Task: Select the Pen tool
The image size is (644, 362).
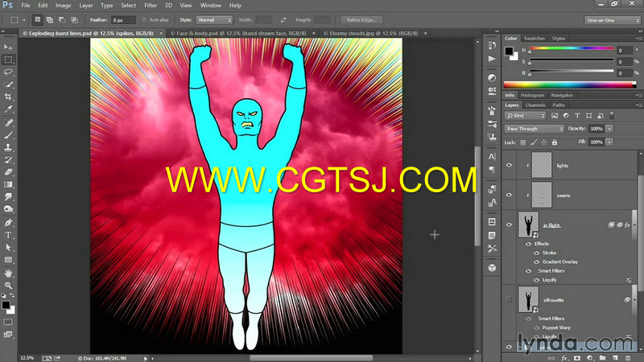Action: (x=8, y=223)
